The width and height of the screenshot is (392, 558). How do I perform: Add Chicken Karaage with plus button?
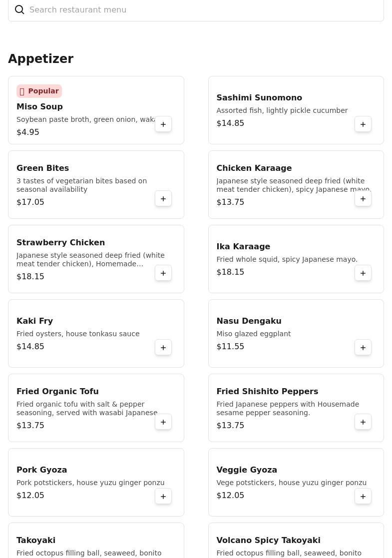pos(363,199)
